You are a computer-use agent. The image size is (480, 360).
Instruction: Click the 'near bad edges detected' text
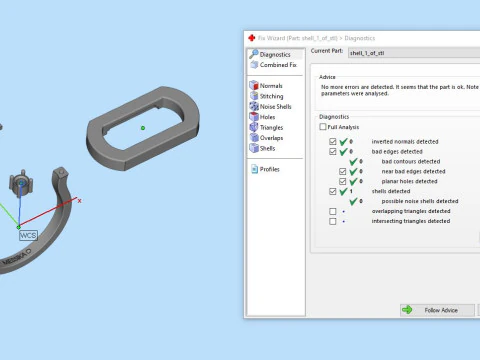pos(413,171)
